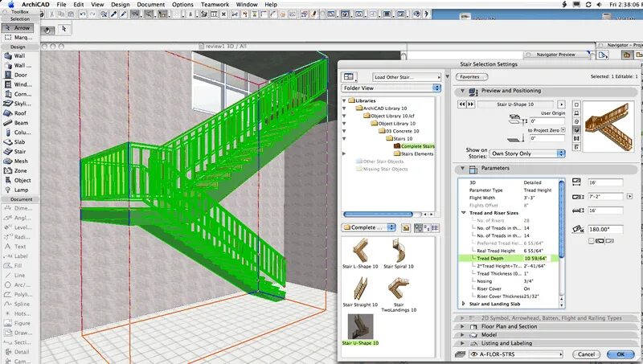Toggle first mirror checkbox below angle field
Viewport: 643px width, 364px height.
591,241
